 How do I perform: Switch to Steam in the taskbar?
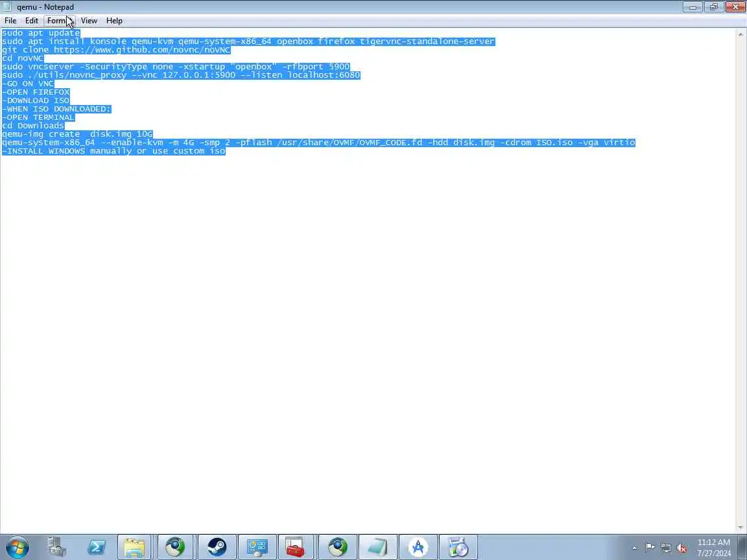coord(217,547)
